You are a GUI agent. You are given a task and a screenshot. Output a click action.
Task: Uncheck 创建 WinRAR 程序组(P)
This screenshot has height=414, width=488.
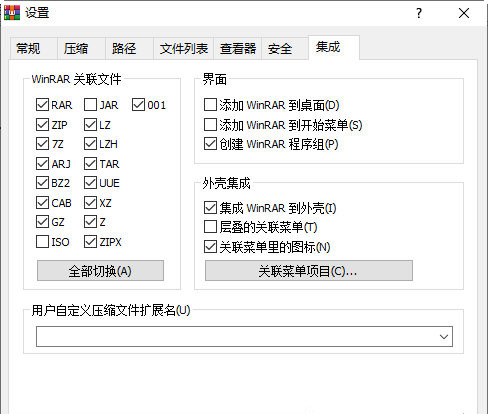click(x=210, y=144)
